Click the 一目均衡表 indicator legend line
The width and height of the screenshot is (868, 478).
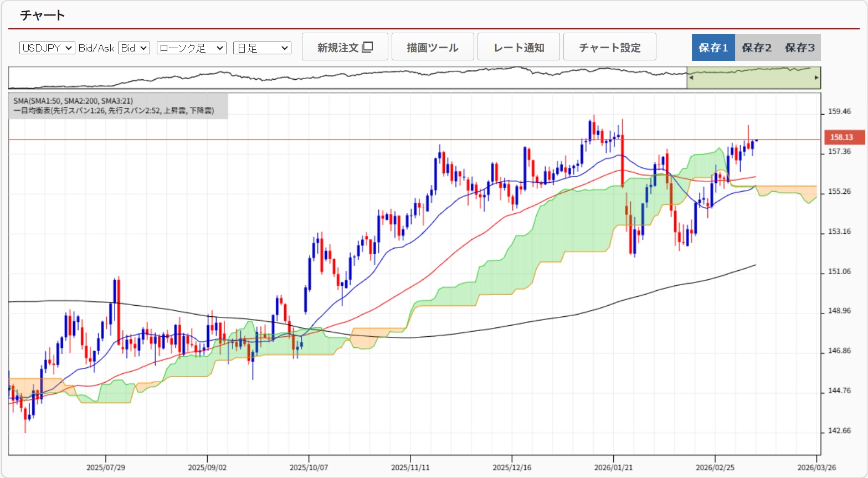tap(114, 111)
